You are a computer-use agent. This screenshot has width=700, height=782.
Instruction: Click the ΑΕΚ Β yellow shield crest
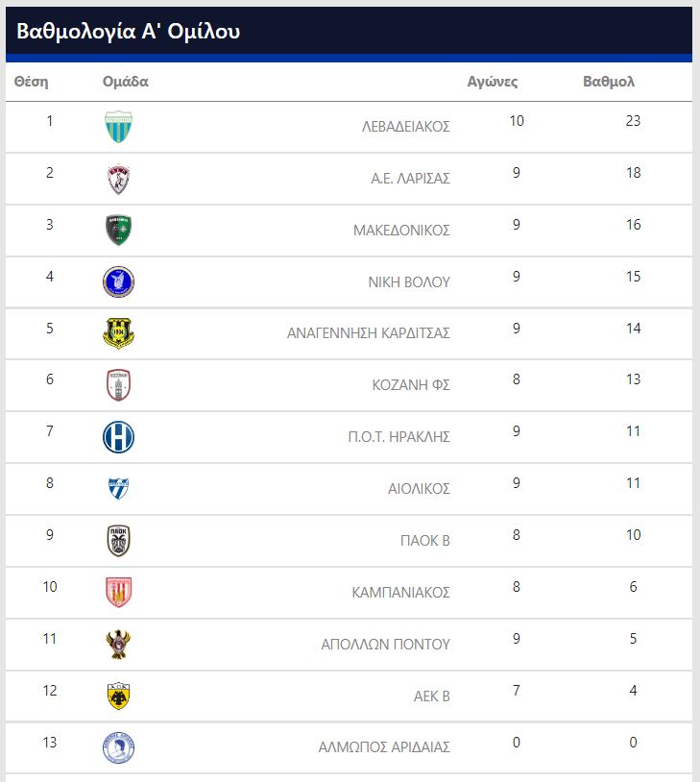pyautogui.click(x=119, y=696)
